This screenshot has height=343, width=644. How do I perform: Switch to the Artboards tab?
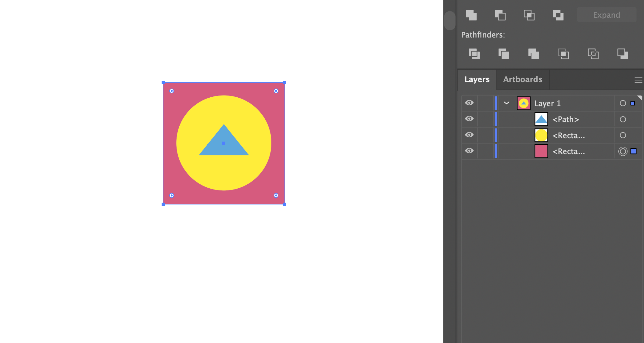pyautogui.click(x=523, y=79)
